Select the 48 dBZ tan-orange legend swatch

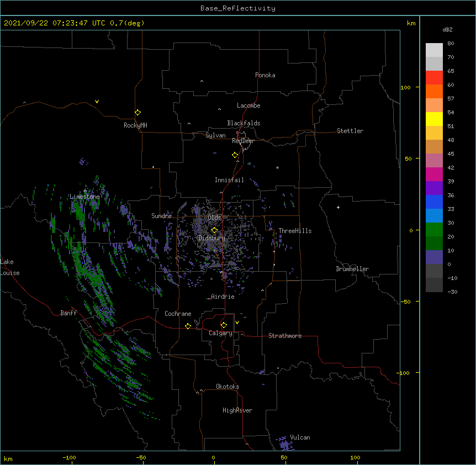(x=434, y=146)
